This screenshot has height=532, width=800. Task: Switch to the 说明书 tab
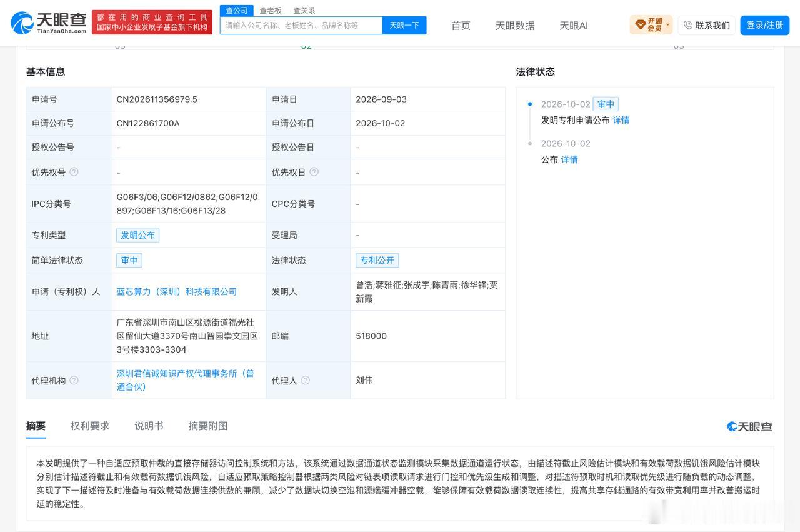[149, 426]
